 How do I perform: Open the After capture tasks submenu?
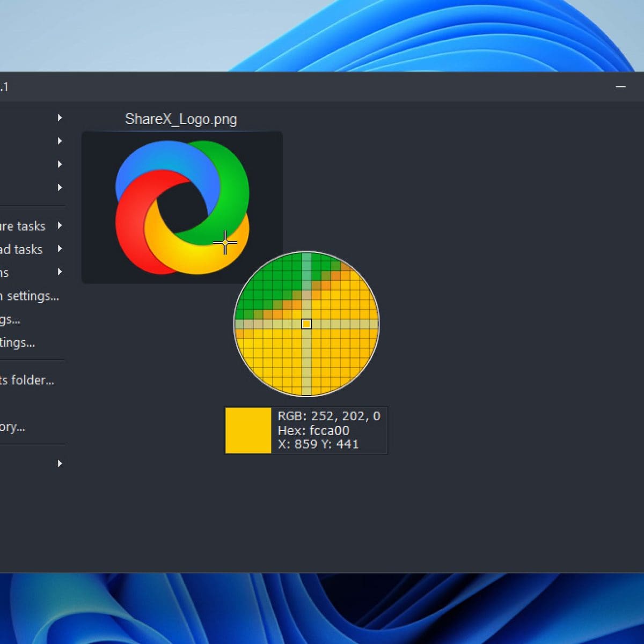tap(32, 226)
